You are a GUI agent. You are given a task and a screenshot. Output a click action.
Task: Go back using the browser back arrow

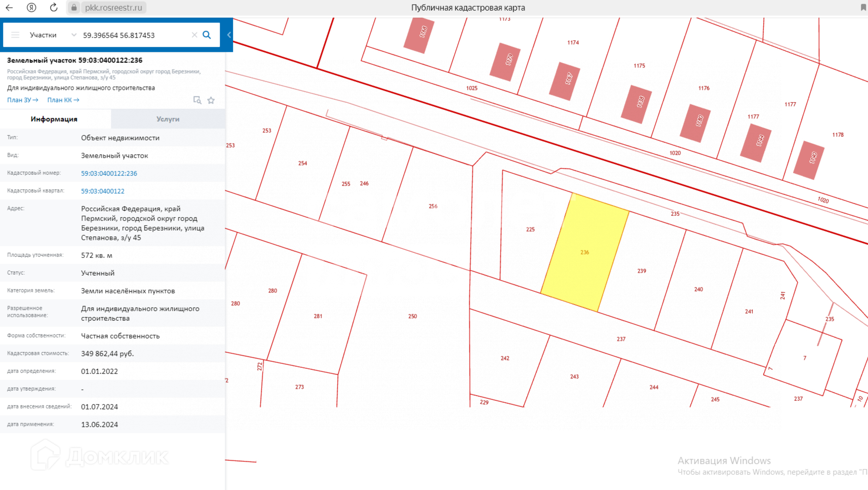click(9, 8)
